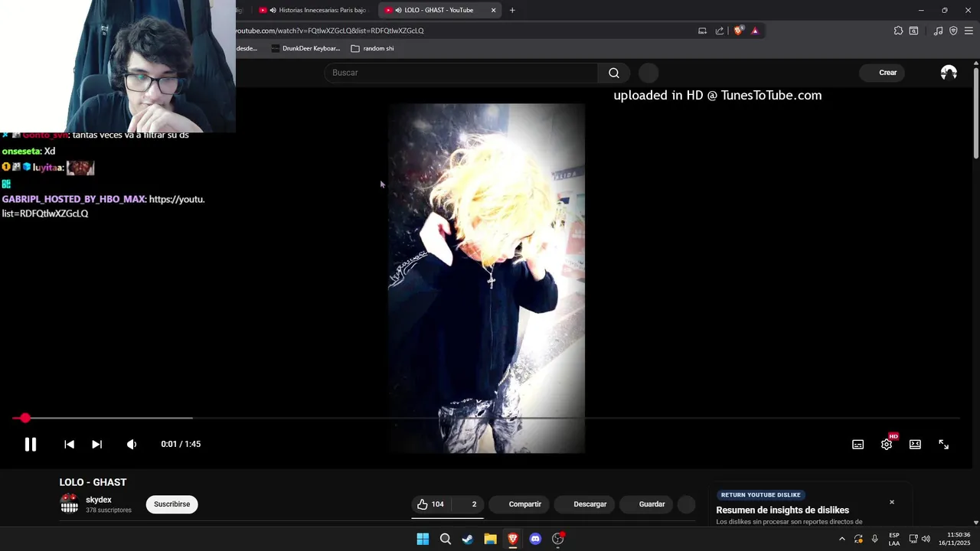Screen dimensions: 980x551
Task: Toggle theater mode in player
Action: (x=915, y=445)
